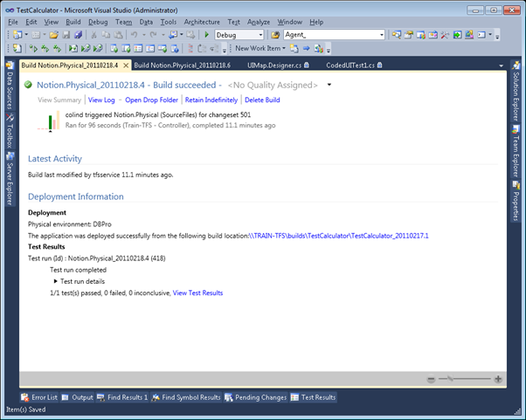The image size is (526, 420).
Task: Open the Properties Window toolbar icon
Action: [x=409, y=35]
